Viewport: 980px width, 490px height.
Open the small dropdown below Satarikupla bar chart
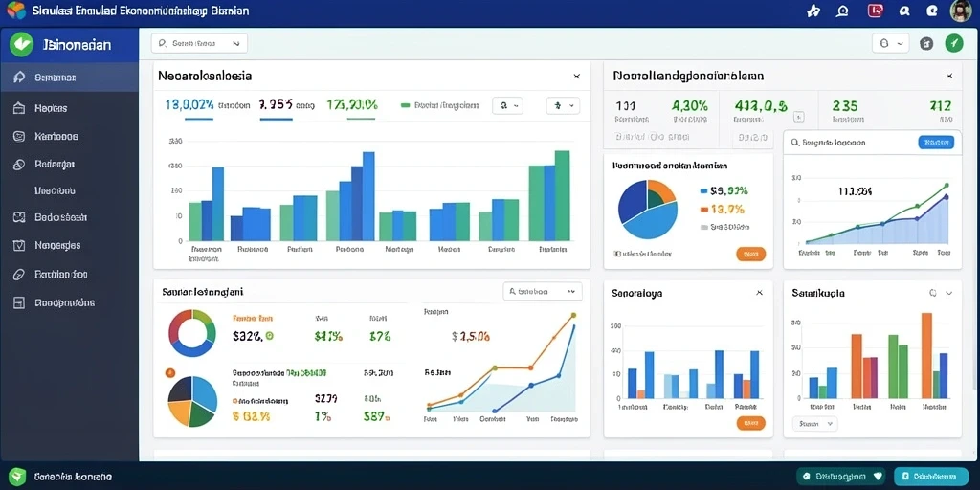815,424
